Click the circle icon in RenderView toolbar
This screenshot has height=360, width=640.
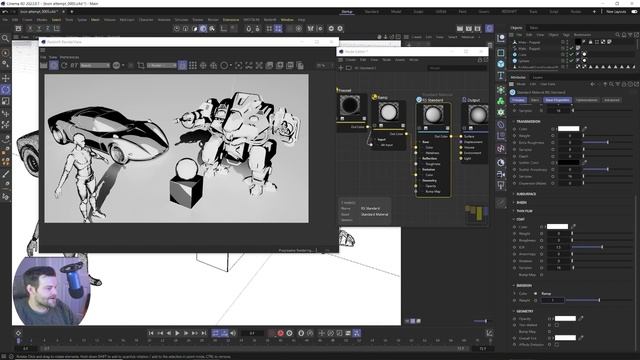click(x=224, y=65)
